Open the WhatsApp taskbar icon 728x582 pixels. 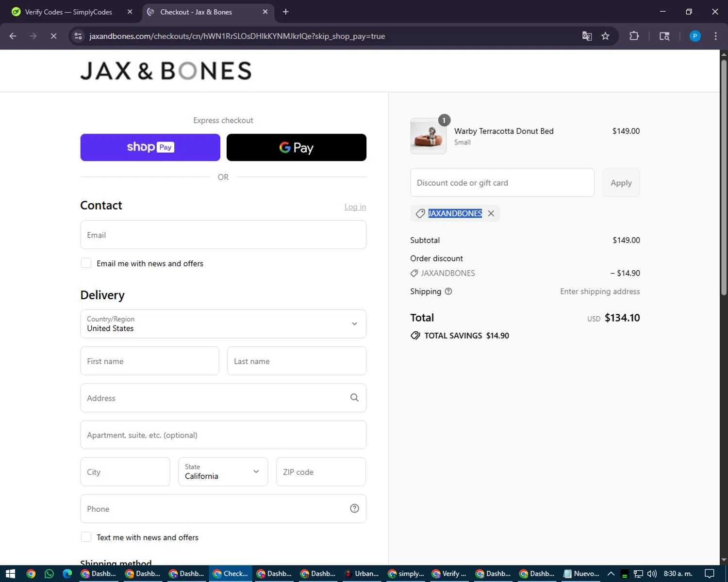[x=49, y=574]
